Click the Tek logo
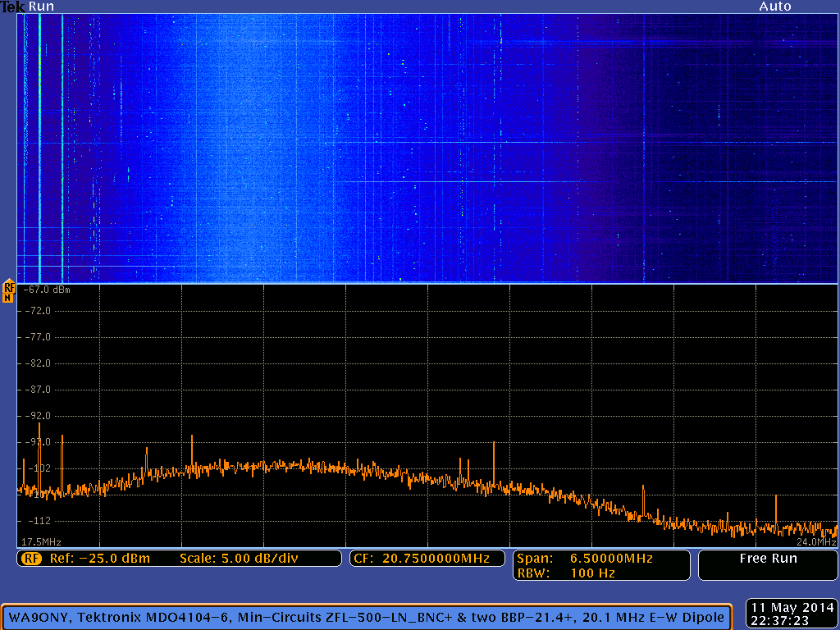The image size is (840, 630). [x=13, y=7]
